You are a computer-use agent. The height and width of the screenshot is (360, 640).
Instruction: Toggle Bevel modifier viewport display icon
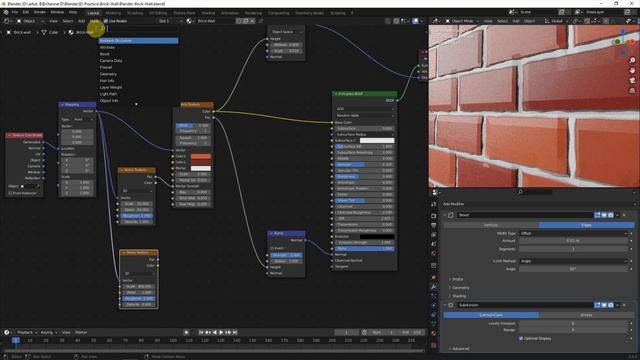tap(604, 215)
